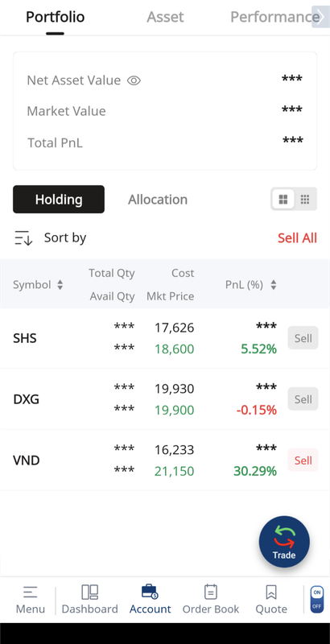Expand tabs with the right chevron arrow
The width and height of the screenshot is (330, 644).
(320, 17)
